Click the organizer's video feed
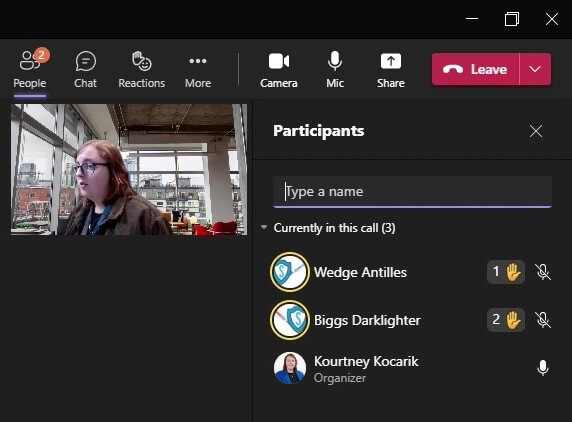Image resolution: width=572 pixels, height=422 pixels. click(x=129, y=170)
